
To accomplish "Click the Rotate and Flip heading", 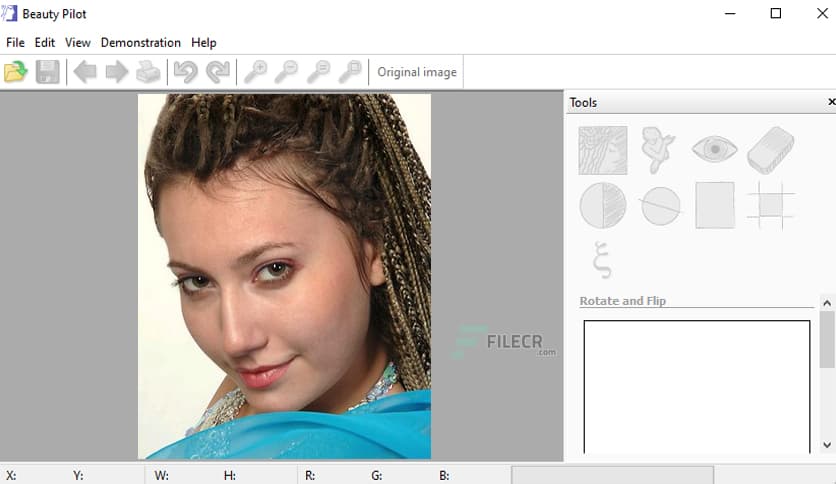I will point(623,301).
